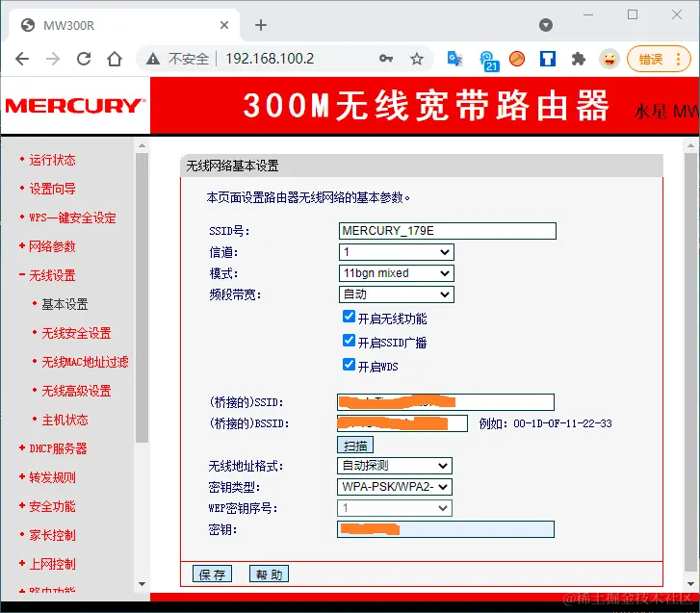Bookmark this page with the star icon
The height and width of the screenshot is (613, 700).
(417, 59)
